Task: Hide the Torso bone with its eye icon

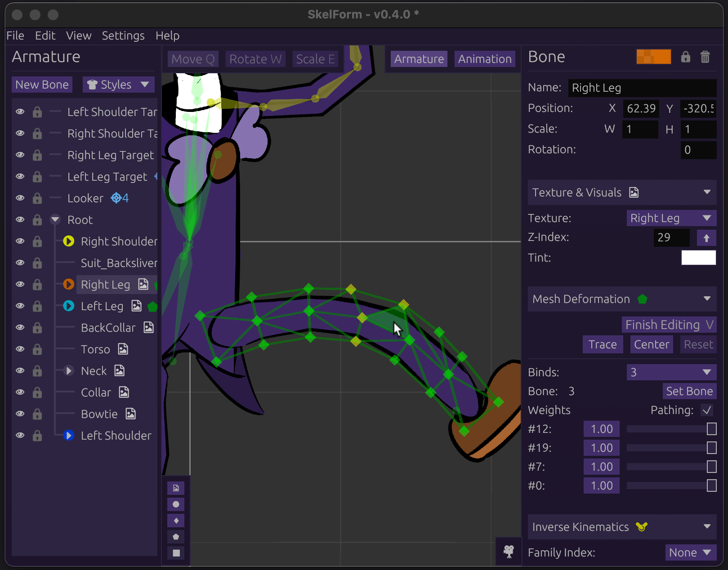Action: click(x=20, y=349)
